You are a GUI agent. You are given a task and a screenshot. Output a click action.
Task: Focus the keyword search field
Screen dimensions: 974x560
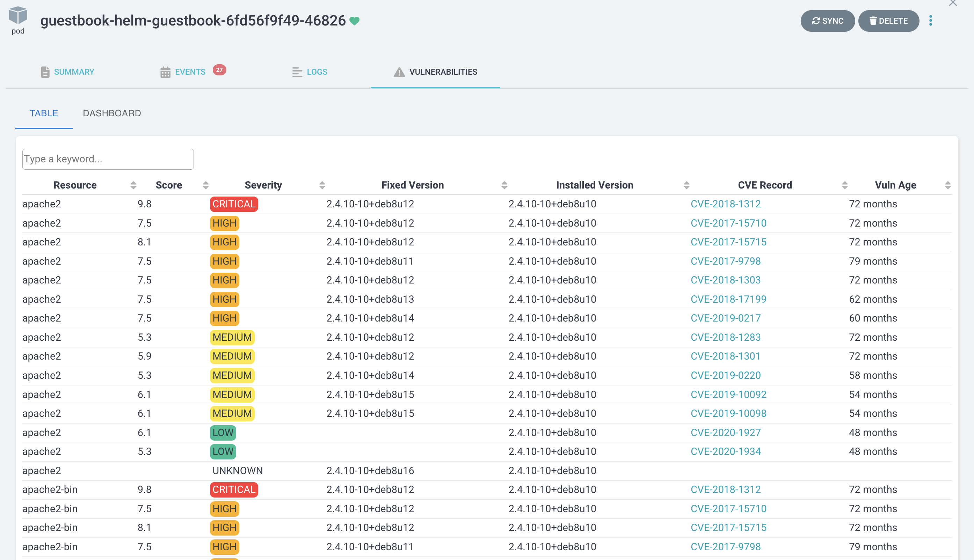point(108,159)
